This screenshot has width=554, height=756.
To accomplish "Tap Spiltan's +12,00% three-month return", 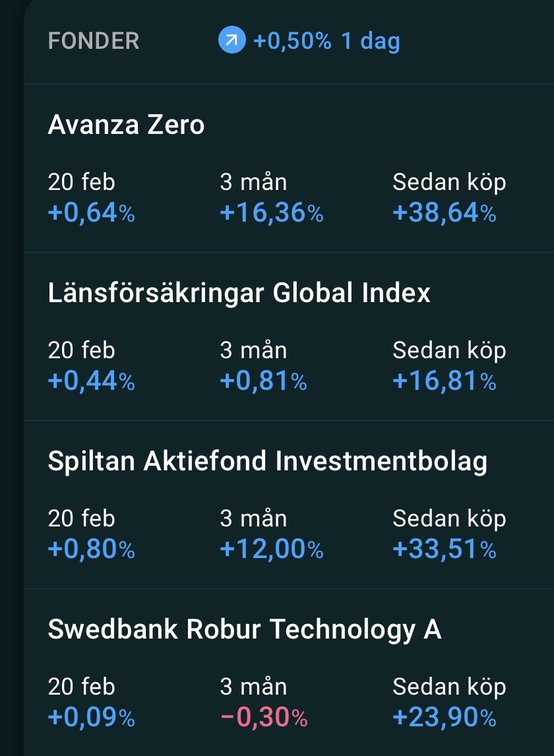I will 272,550.
